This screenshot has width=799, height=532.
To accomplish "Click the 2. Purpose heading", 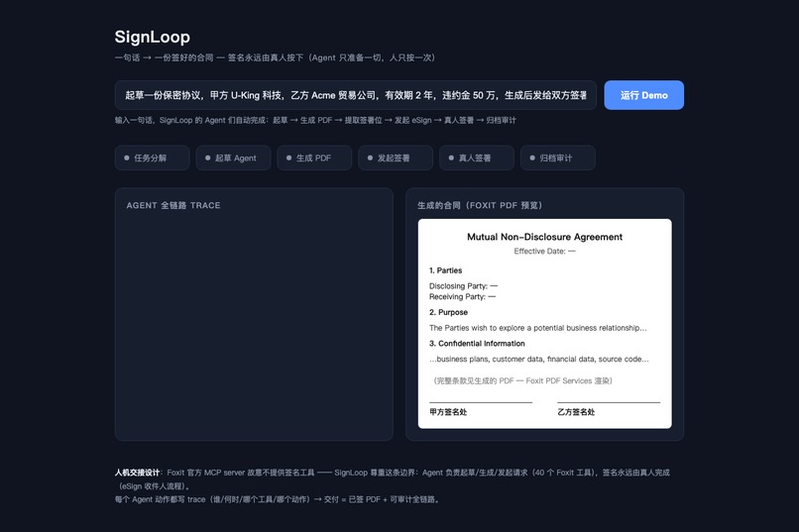I will [448, 312].
